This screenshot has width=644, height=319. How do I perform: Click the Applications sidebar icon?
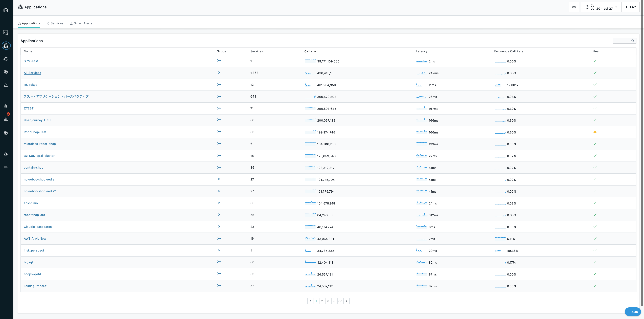[6, 45]
